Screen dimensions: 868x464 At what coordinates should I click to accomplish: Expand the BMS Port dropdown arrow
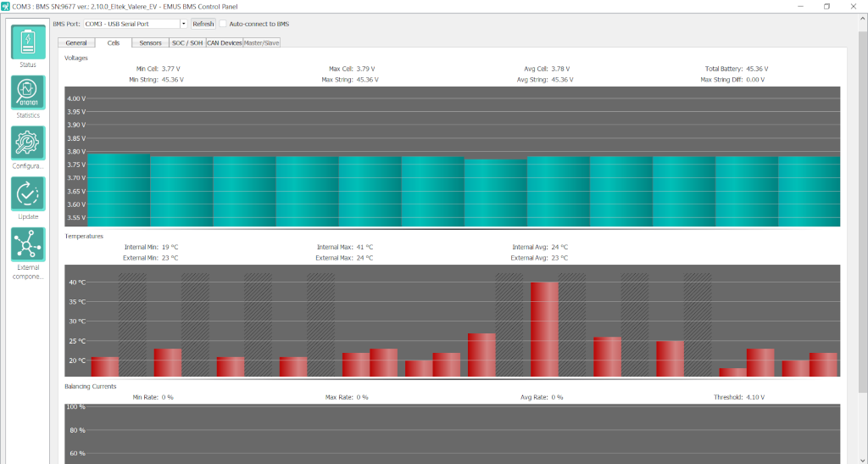[x=183, y=24]
